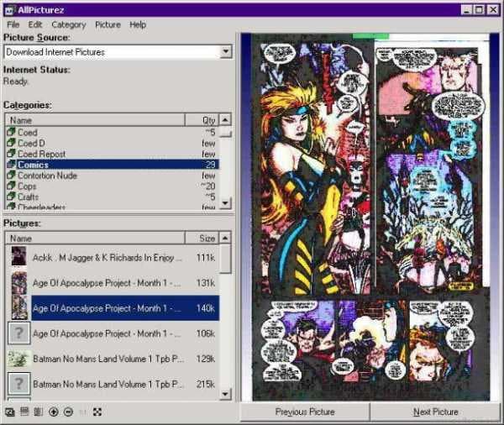The image size is (504, 425).
Task: Click the comic page preview image
Action: (371, 218)
